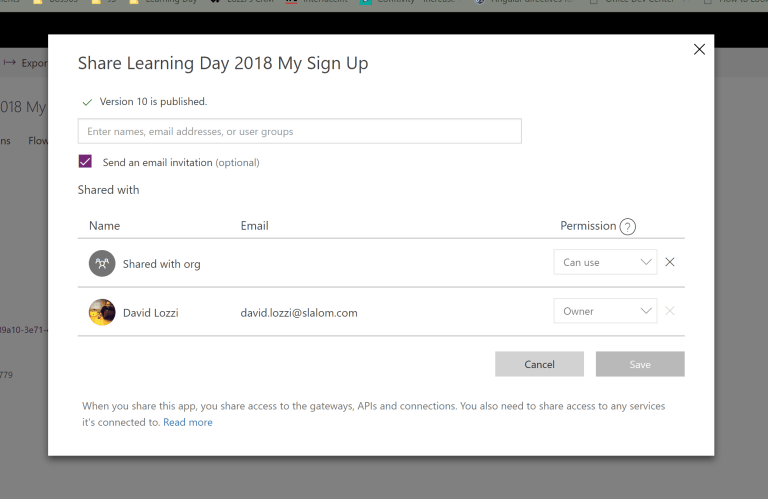Click the David Lozzi name
Screen dimensions: 768x499
(150, 313)
